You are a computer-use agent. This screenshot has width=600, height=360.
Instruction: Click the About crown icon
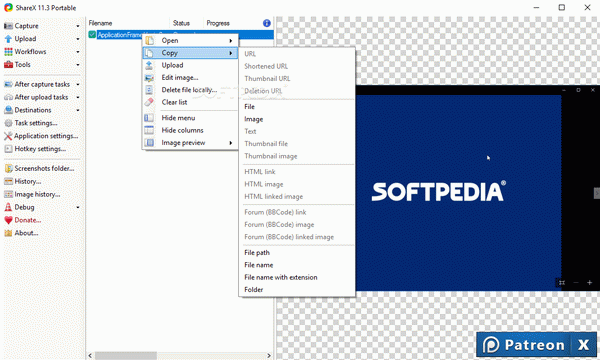pos(8,233)
